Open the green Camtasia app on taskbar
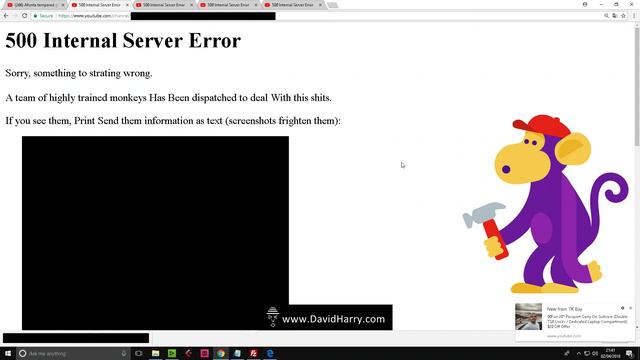Screen dimensions: 640x360 coord(172,353)
